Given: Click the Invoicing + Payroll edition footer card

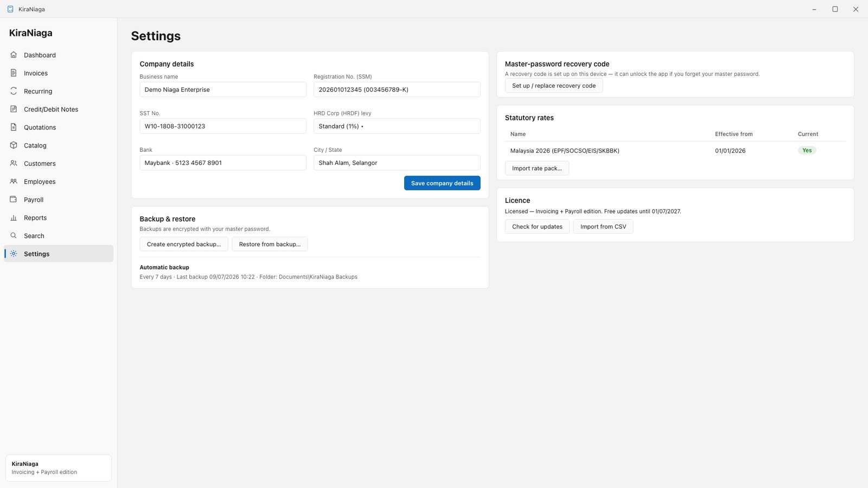Looking at the screenshot, I should click(59, 468).
